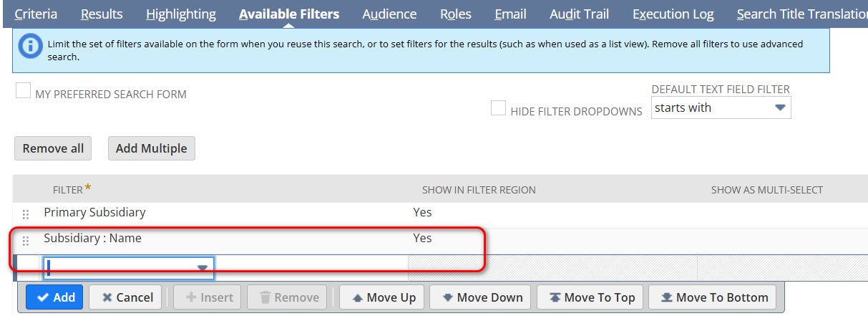Click the Add Multiple button
The width and height of the screenshot is (868, 316).
coord(151,148)
